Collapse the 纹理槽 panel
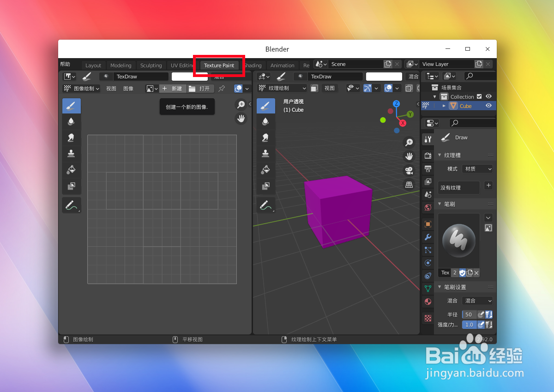 click(440, 155)
